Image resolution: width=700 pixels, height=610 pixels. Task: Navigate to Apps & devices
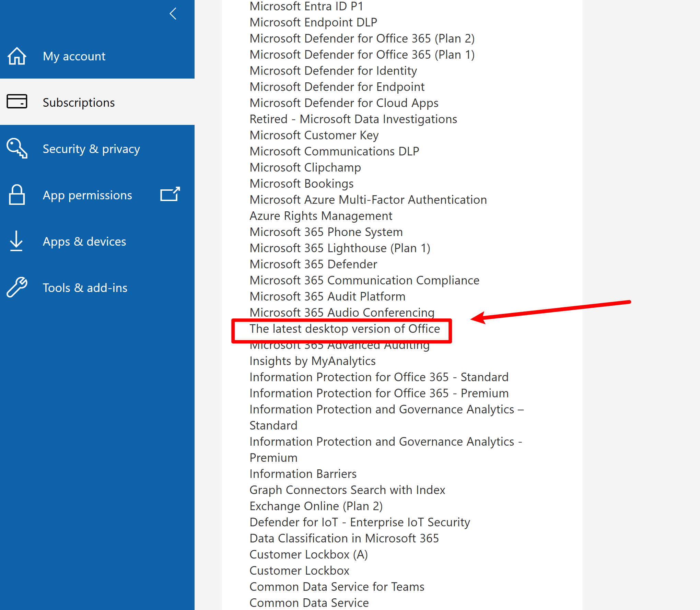tap(84, 242)
